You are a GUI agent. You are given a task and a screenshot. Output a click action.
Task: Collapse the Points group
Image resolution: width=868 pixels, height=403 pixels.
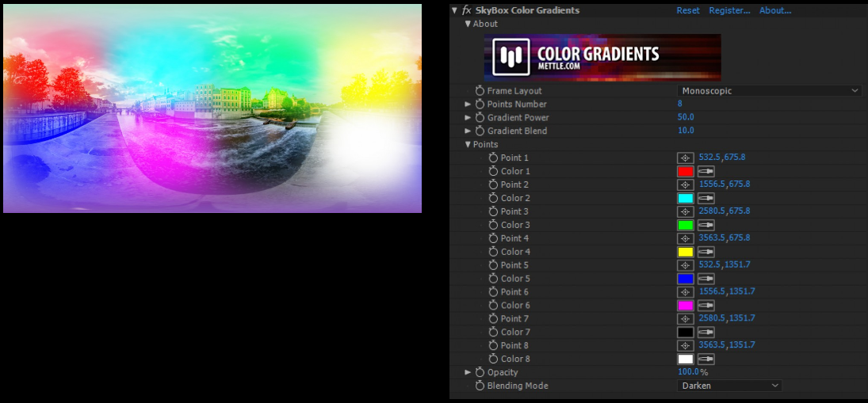click(468, 144)
